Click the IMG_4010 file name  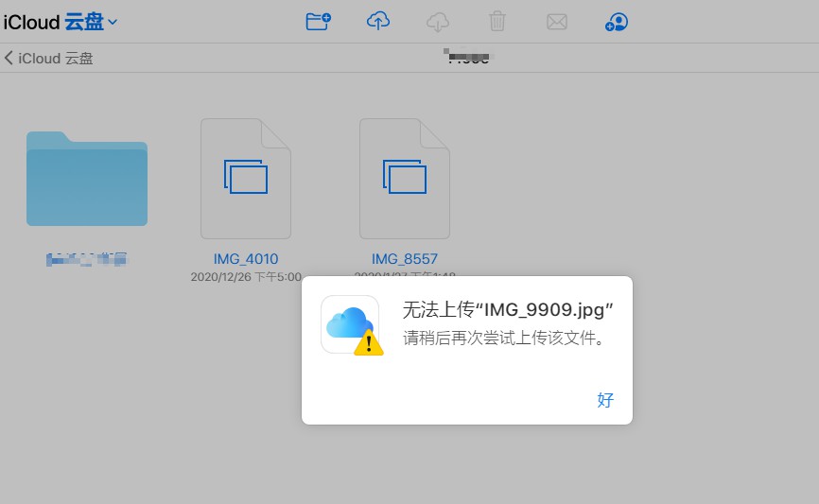pos(246,259)
